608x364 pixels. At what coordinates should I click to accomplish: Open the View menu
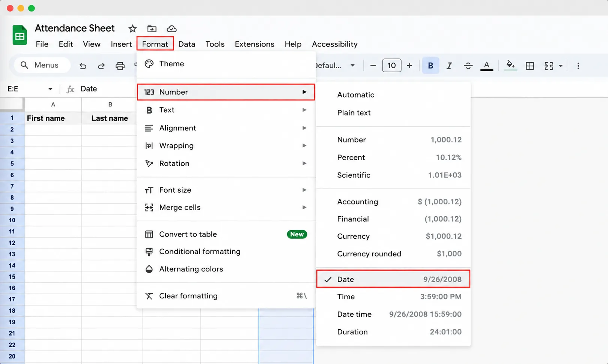pyautogui.click(x=92, y=44)
